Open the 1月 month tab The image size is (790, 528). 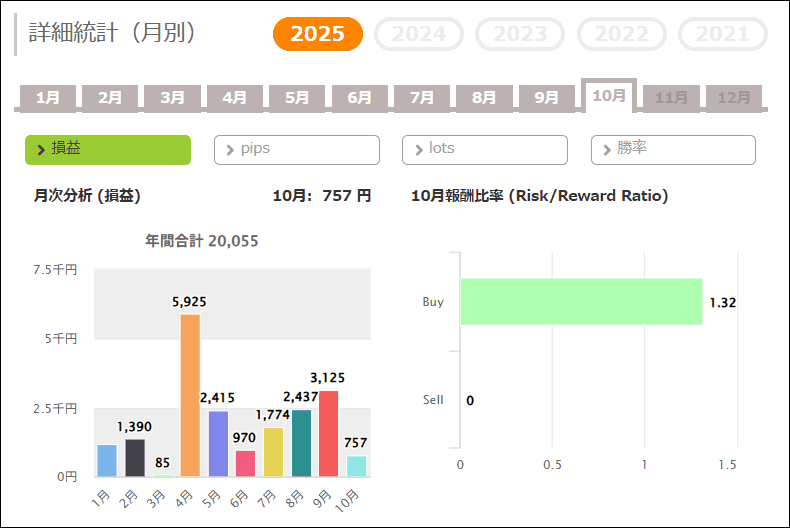[48, 98]
